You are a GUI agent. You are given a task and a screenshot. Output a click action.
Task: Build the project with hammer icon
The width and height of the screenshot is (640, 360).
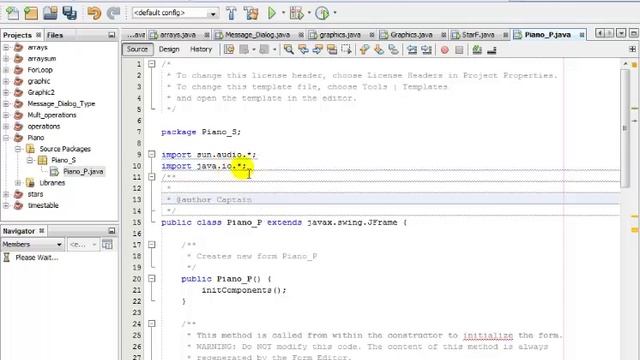pyautogui.click(x=231, y=13)
